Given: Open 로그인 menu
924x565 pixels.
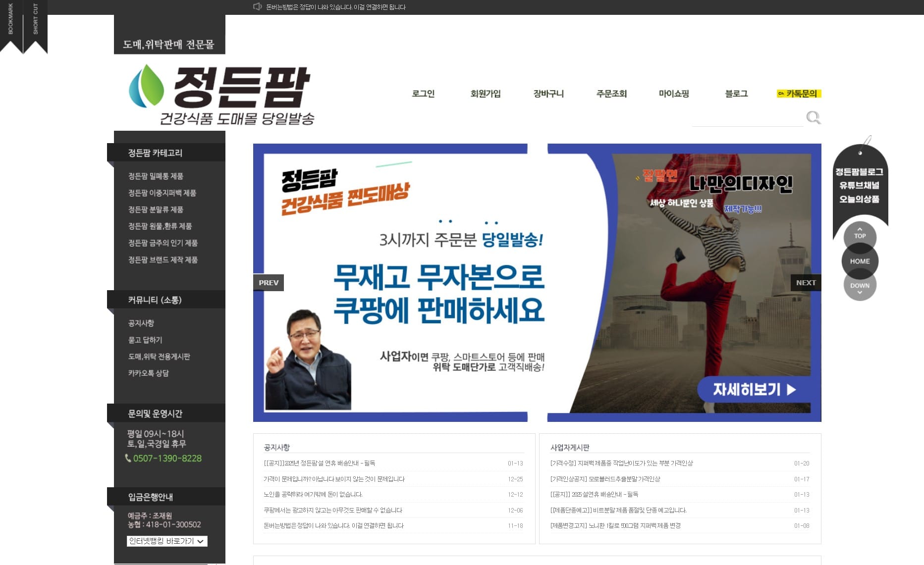Looking at the screenshot, I should coord(423,94).
